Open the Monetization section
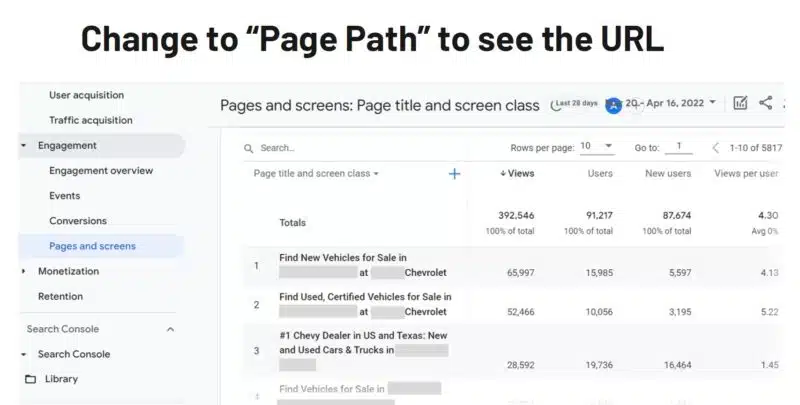The image size is (800, 405). tap(68, 271)
